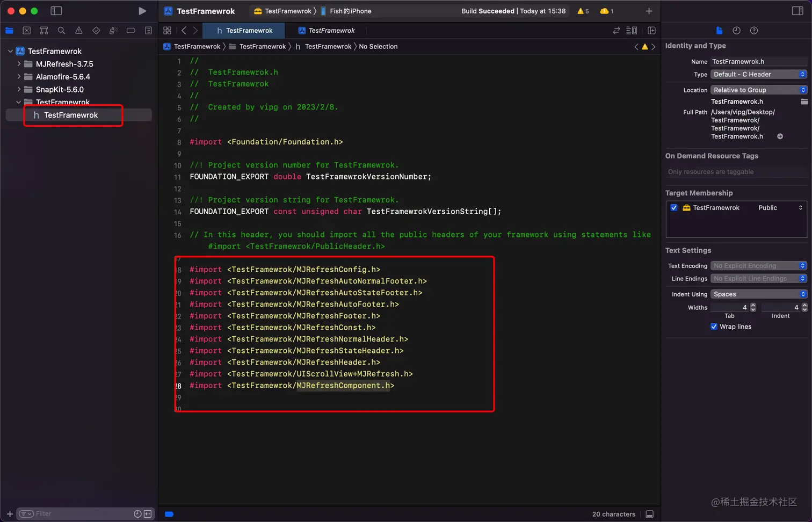The height and width of the screenshot is (522, 812).
Task: Open the Line Endings dropdown
Action: [759, 279]
